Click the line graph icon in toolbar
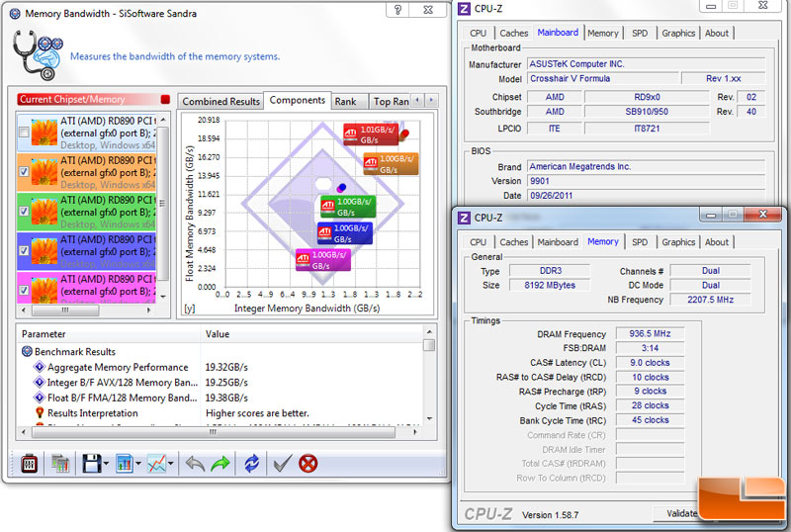This screenshot has width=791, height=532. 156,463
